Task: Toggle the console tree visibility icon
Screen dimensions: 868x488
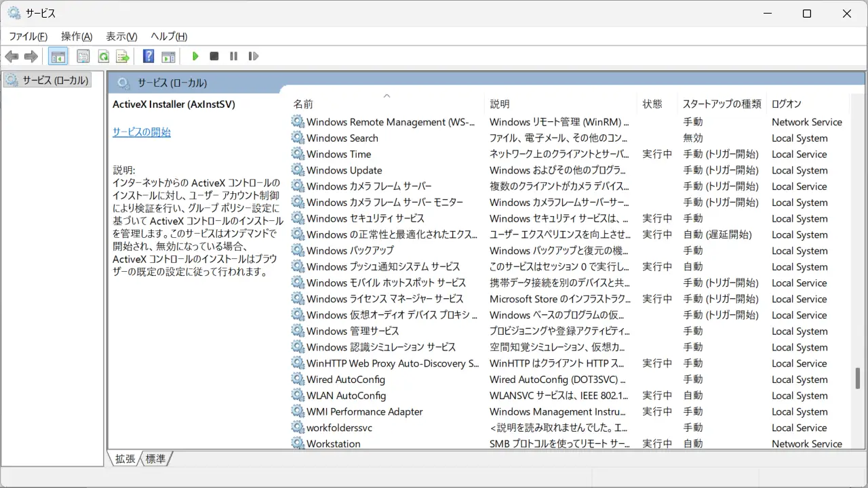Action: click(x=58, y=56)
